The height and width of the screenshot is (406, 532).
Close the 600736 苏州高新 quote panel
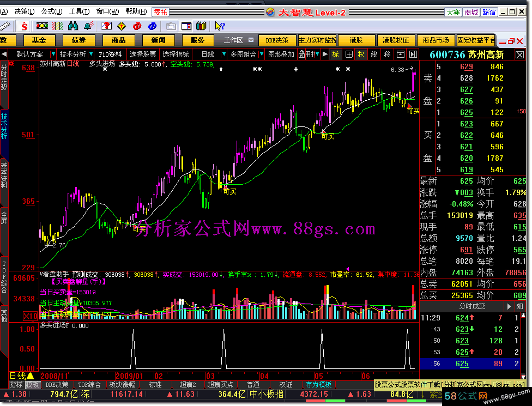pos(520,54)
